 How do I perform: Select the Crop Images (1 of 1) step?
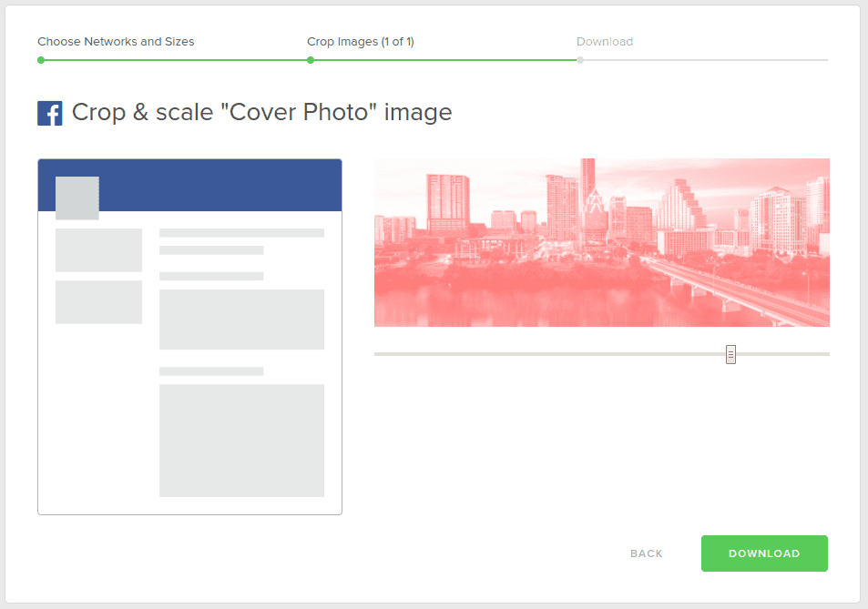pos(360,42)
